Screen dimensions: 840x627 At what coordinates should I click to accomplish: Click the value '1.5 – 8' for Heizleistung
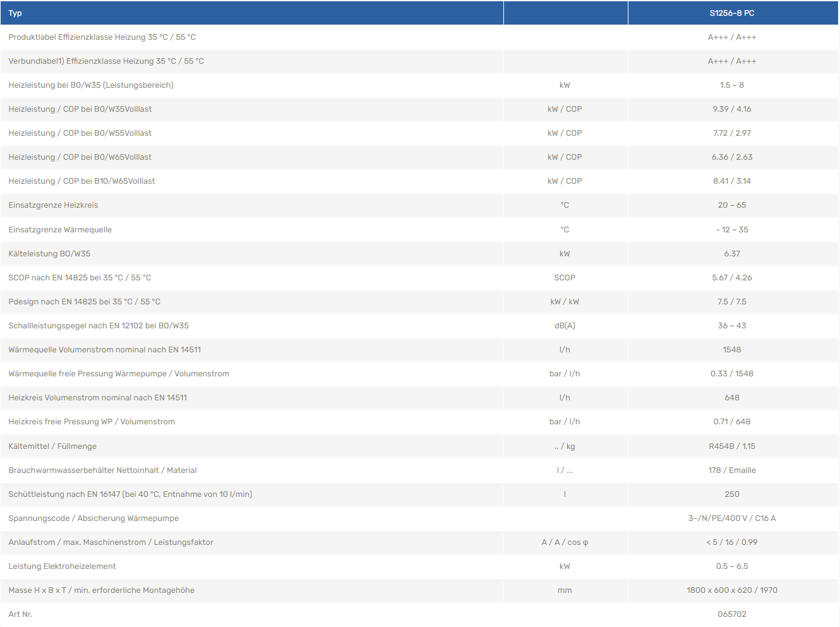[731, 85]
